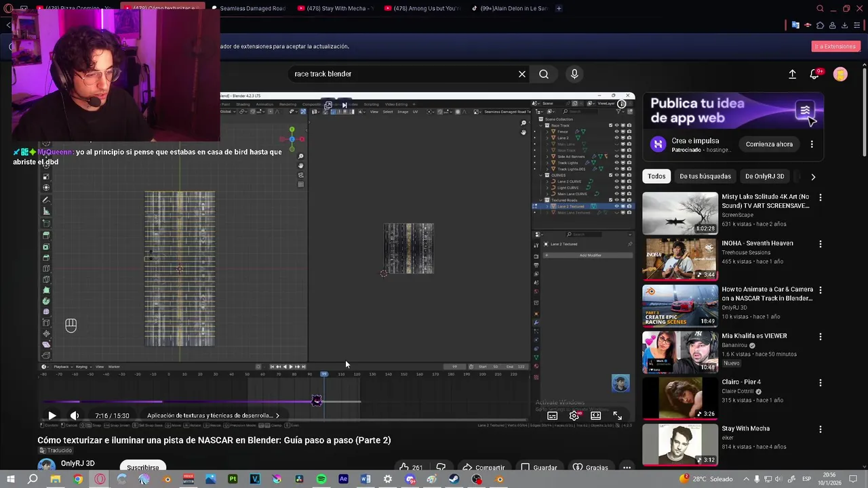
Task: Toggle subtitles on the video player
Action: click(x=553, y=415)
